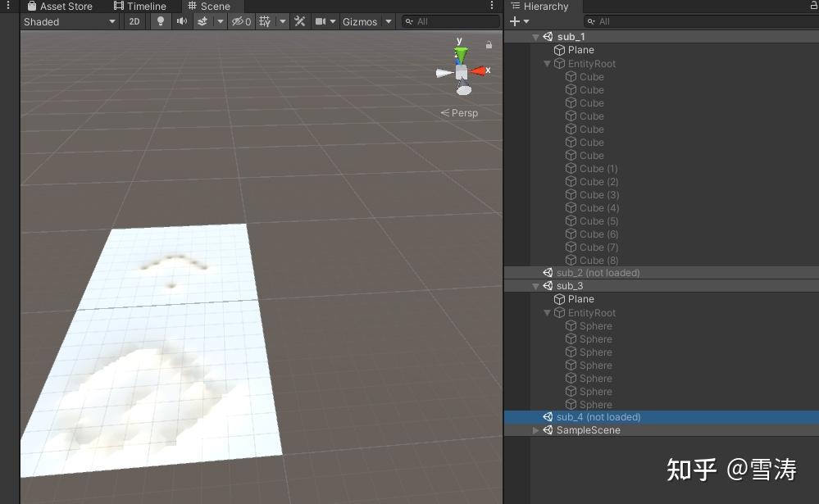
Task: Select Cube (3) object
Action: point(599,195)
